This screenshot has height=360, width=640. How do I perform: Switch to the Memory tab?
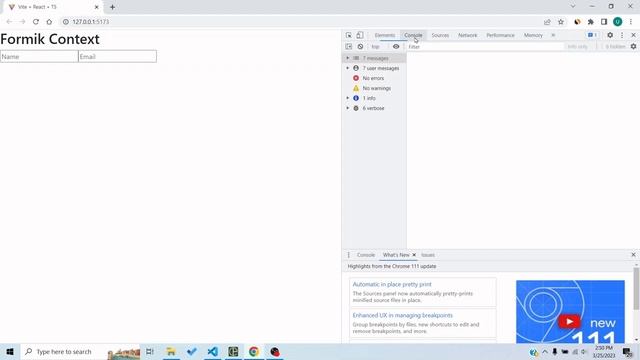[533, 35]
